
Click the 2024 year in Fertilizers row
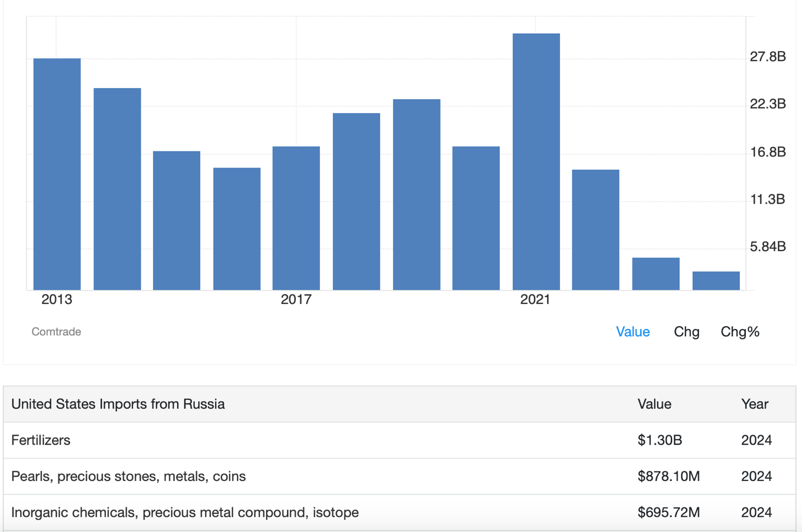click(x=757, y=440)
